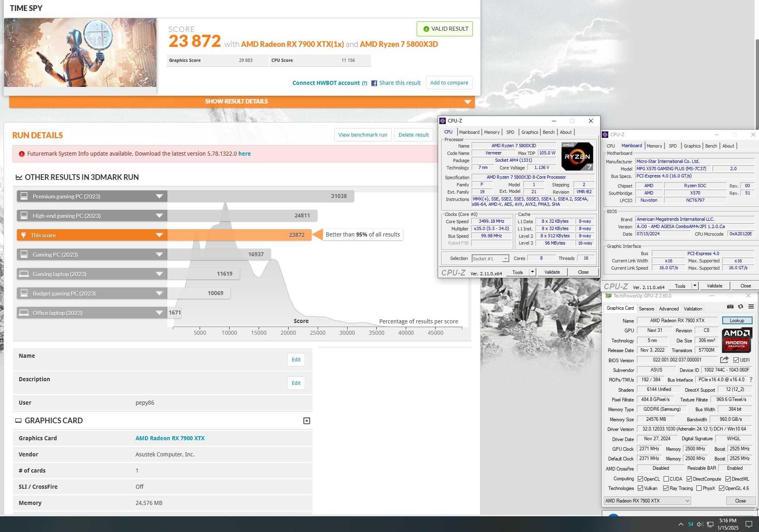Click the AMD Radeon RX 7900 XTX graphics card link
This screenshot has width=759, height=532.
pyautogui.click(x=170, y=438)
